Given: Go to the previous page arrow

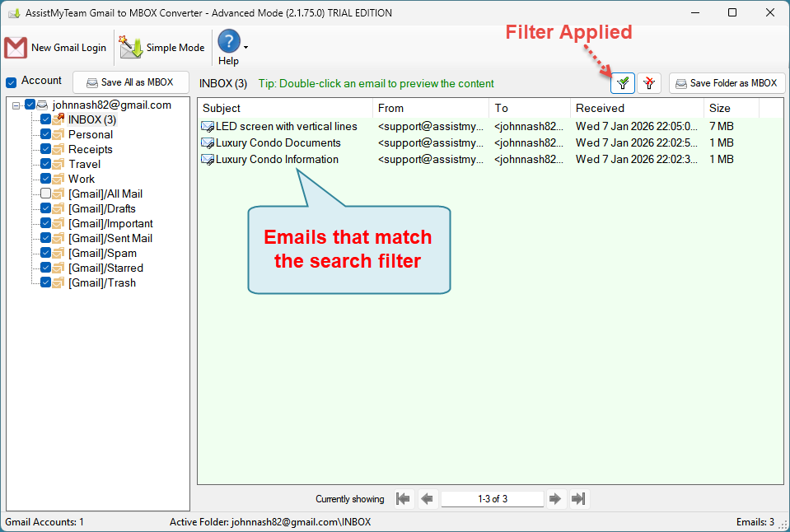Looking at the screenshot, I should pyautogui.click(x=428, y=499).
